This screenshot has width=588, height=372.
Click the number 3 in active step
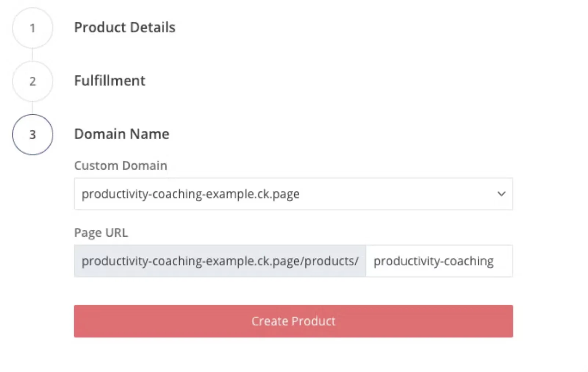point(32,135)
